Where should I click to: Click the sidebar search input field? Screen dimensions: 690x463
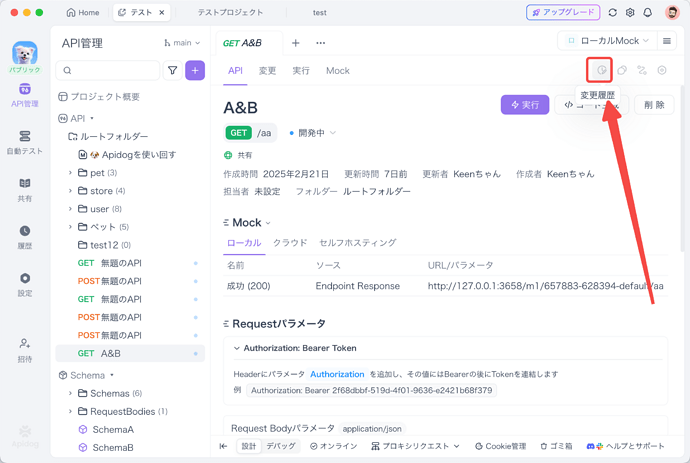(108, 71)
